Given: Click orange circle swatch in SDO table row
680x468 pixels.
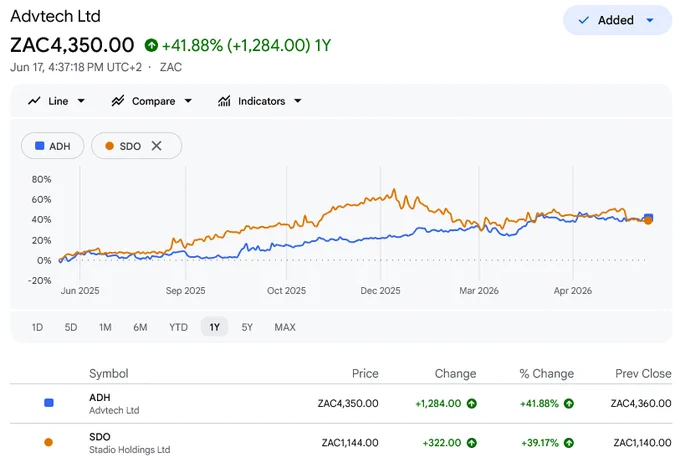Looking at the screenshot, I should [x=49, y=442].
